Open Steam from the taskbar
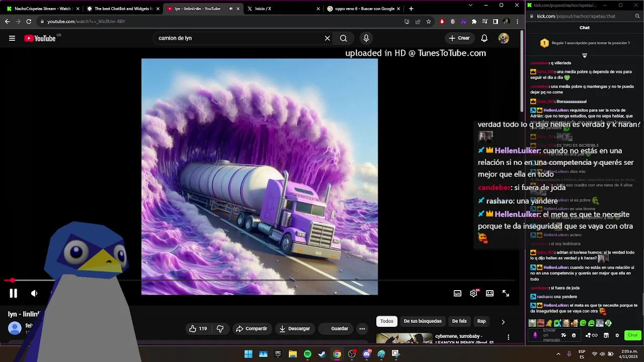 pyautogui.click(x=322, y=354)
